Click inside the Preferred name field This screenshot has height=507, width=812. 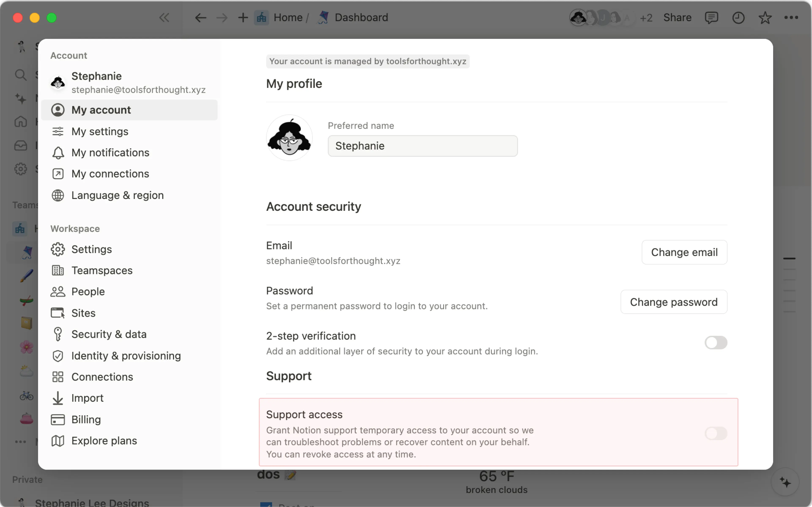tap(422, 146)
